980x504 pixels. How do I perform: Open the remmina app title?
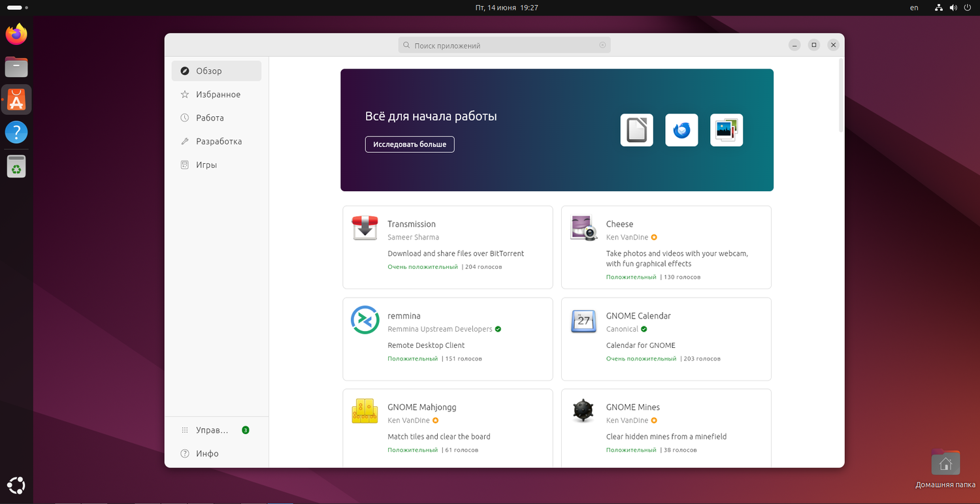(404, 316)
